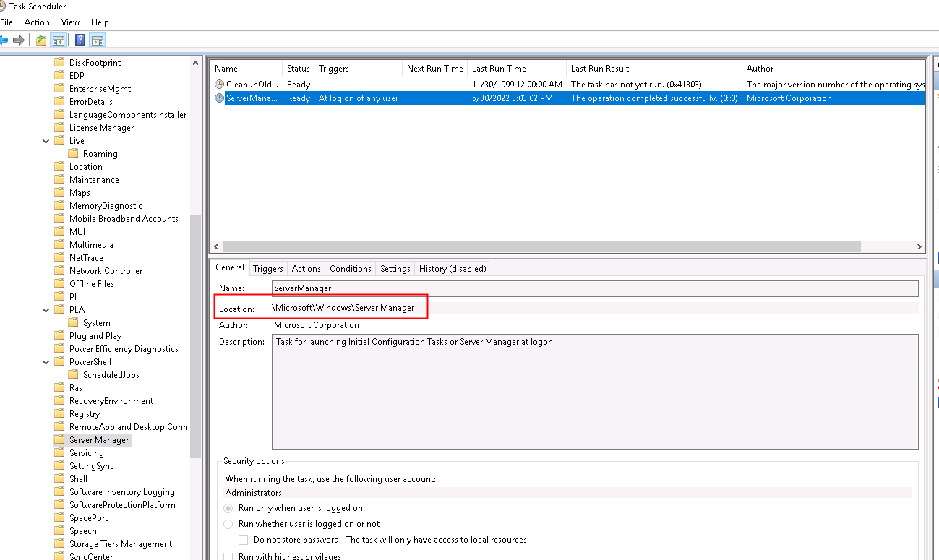Open the File menu

click(x=7, y=22)
